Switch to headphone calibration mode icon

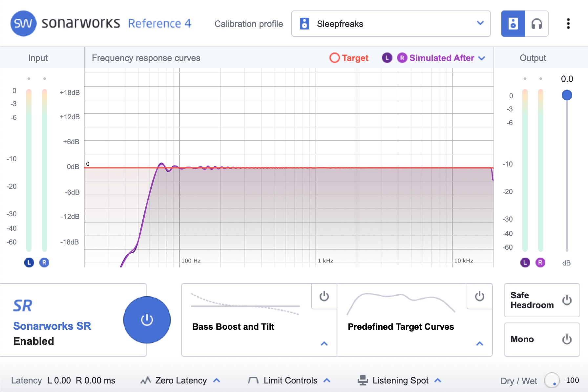[536, 24]
